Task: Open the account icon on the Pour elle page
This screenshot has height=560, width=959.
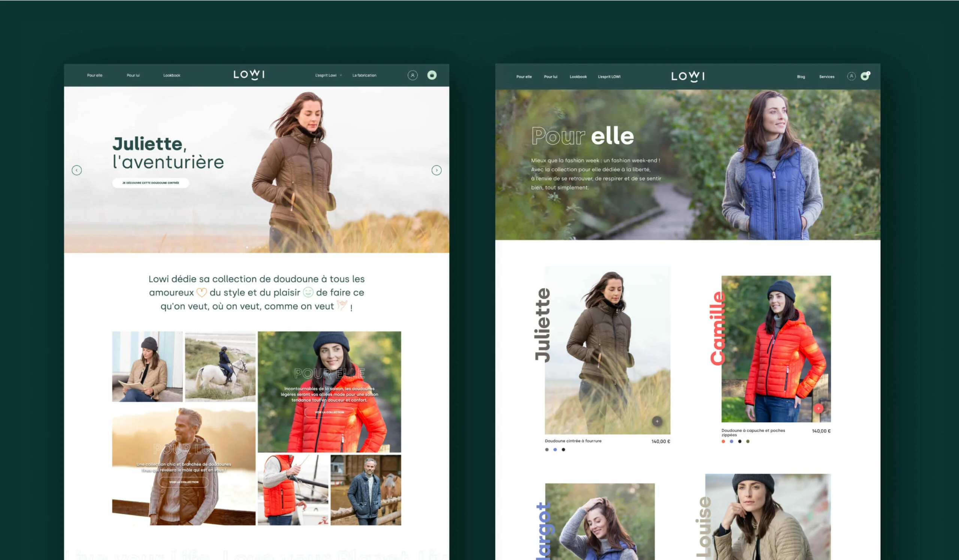Action: coord(851,76)
